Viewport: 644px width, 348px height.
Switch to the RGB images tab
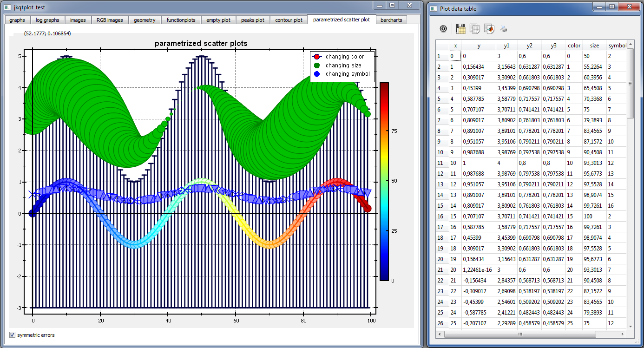click(x=110, y=20)
